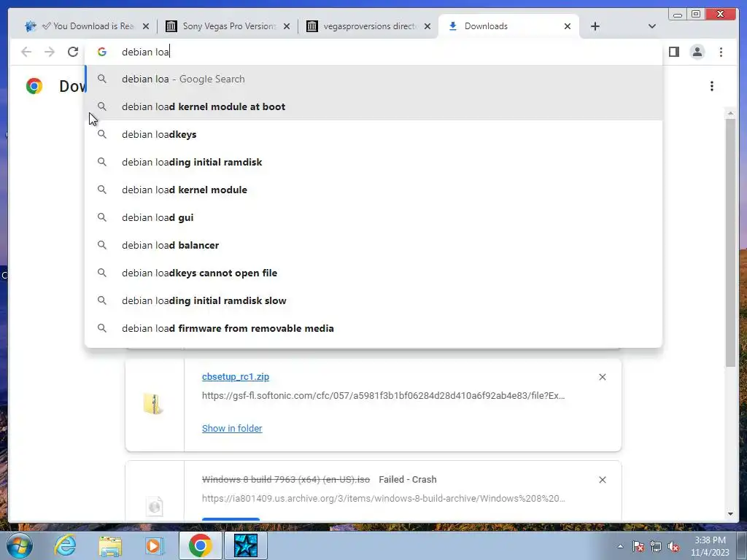Screen dimensions: 747x560
Task: Click the downloads page vertical scrollbar thumb
Action: click(730, 243)
